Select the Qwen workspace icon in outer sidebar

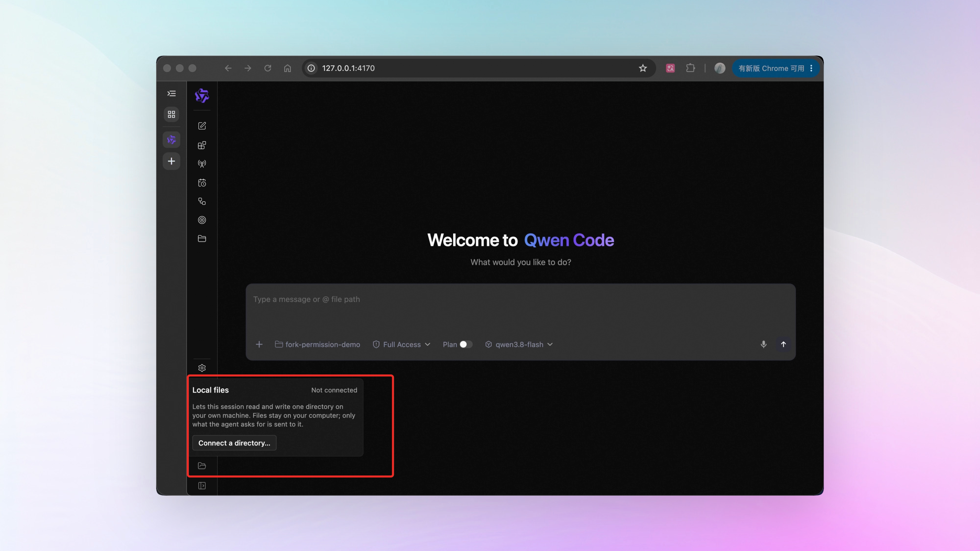(x=171, y=140)
